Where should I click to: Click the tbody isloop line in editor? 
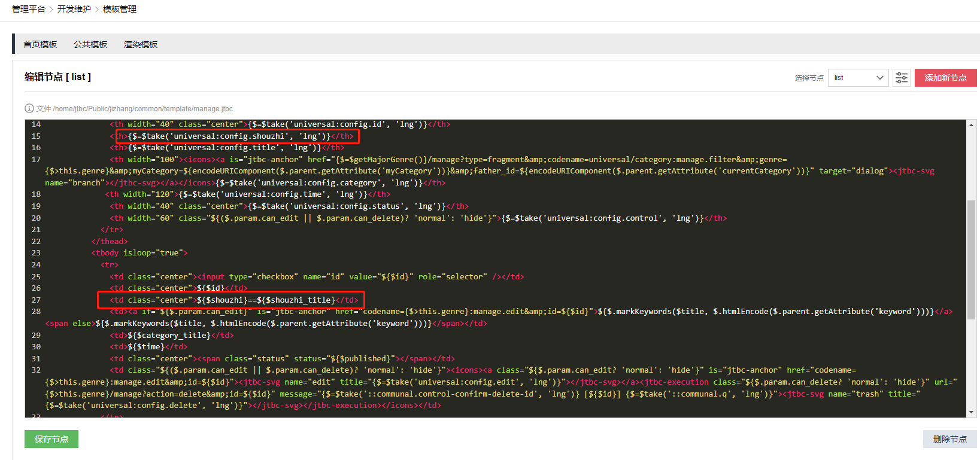pyautogui.click(x=139, y=253)
